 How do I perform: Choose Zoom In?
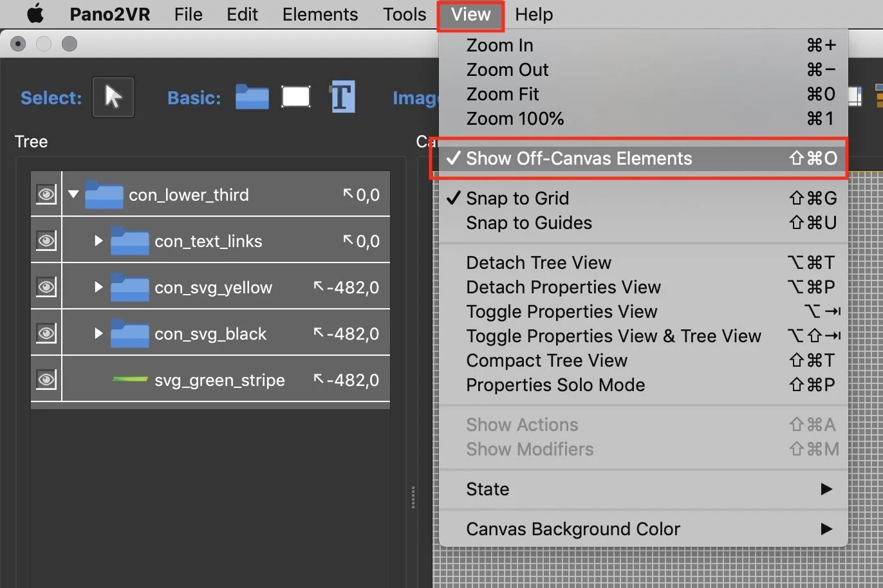(x=643, y=45)
